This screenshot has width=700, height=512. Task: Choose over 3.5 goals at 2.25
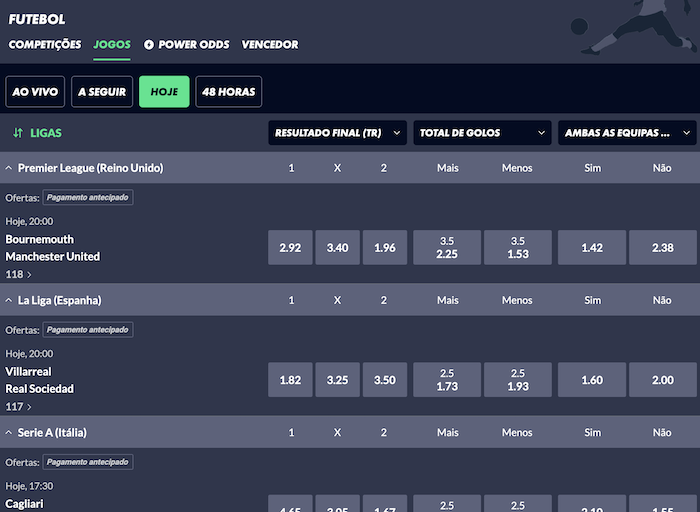coord(447,247)
